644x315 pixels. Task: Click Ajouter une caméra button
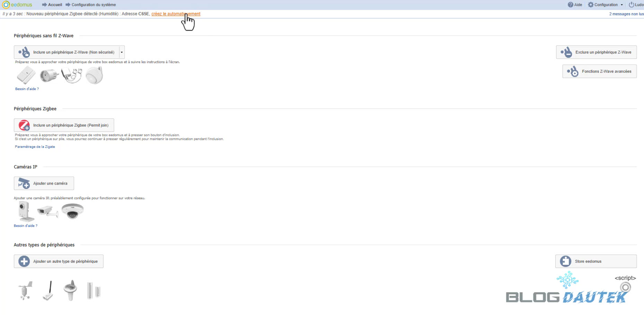pos(44,183)
